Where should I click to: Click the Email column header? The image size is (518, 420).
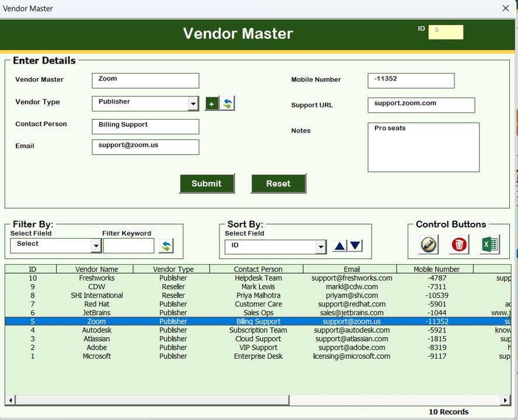(352, 269)
